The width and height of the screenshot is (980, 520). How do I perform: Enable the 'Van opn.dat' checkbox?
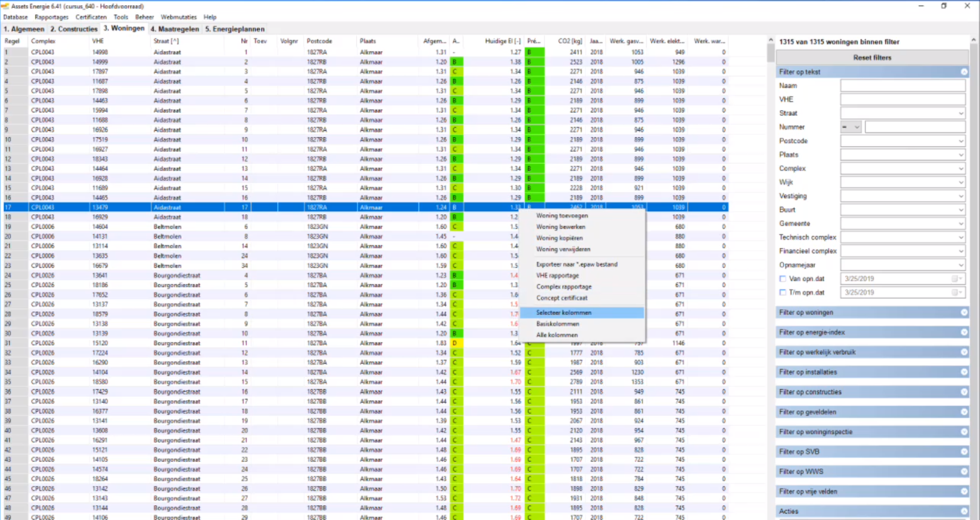coord(783,279)
